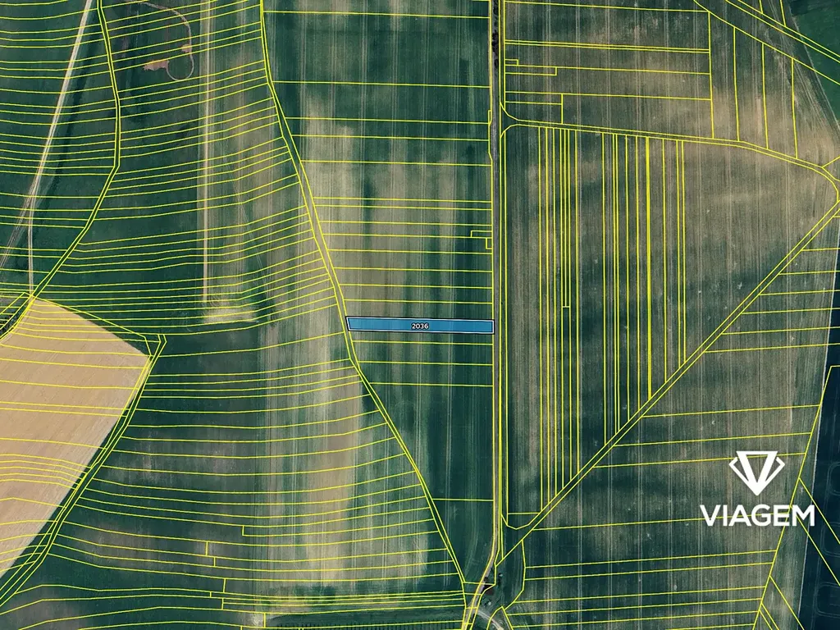This screenshot has width=840, height=630.
Task: Click the central vertical road north of parcel 2036
Action: tap(496, 205)
